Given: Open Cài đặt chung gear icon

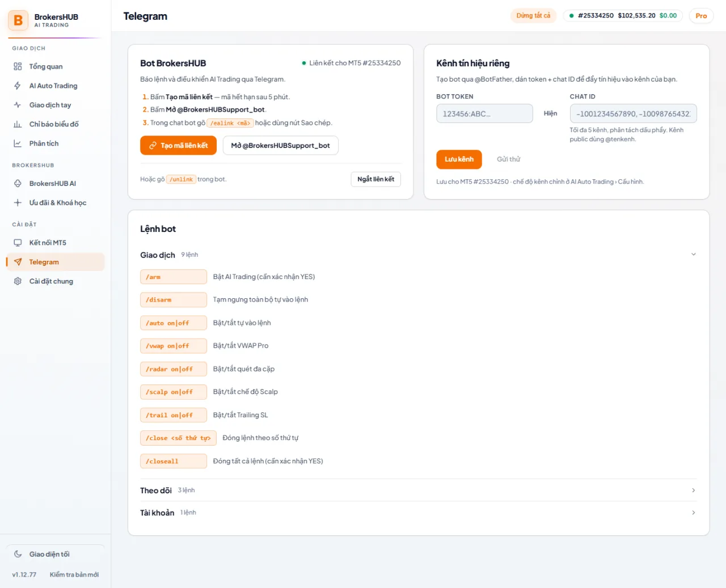Looking at the screenshot, I should 18,281.
